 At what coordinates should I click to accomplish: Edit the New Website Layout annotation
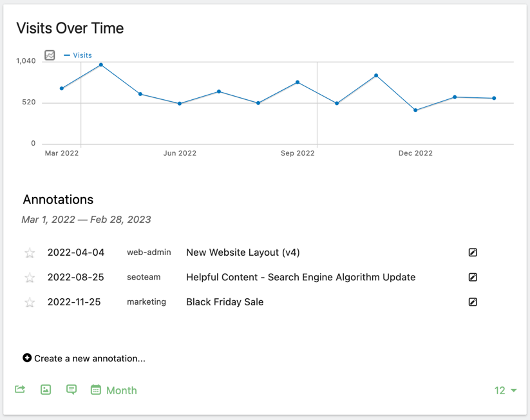click(x=473, y=253)
